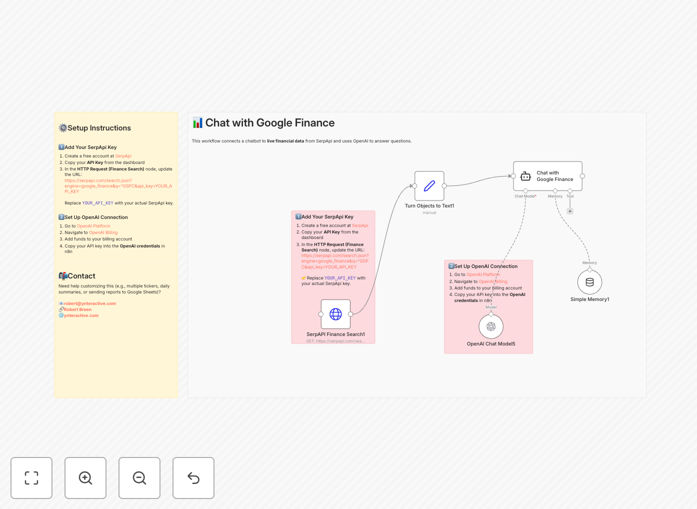The width and height of the screenshot is (697, 509).
Task: Click 'Setup Instructions' heading
Action: 99,128
